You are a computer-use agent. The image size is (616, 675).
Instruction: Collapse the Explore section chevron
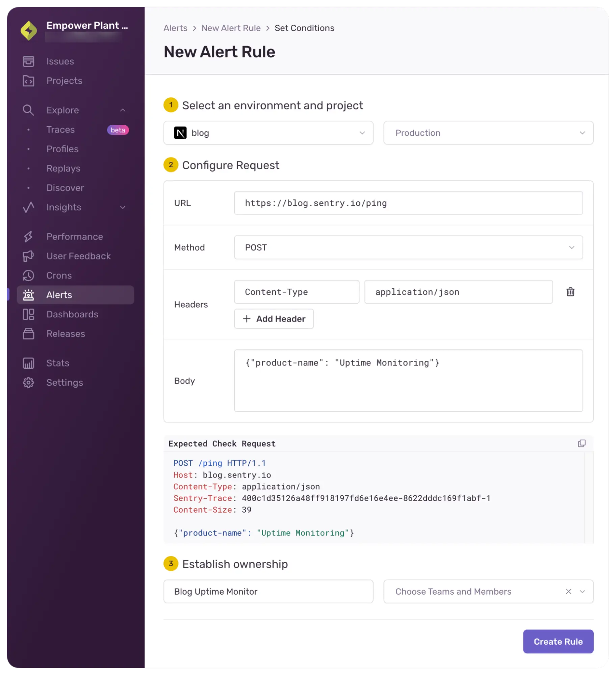point(123,110)
